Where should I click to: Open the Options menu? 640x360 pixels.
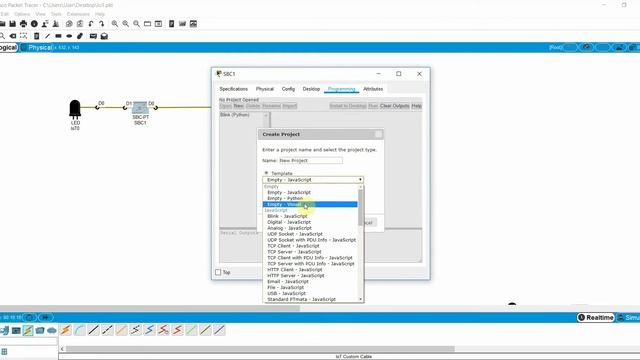pos(22,14)
